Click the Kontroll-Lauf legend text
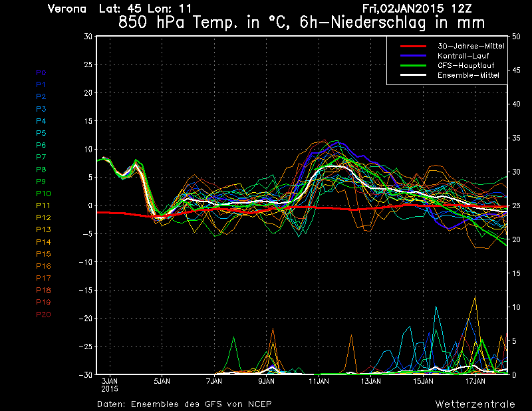The height and width of the screenshot is (411, 532). (x=463, y=56)
